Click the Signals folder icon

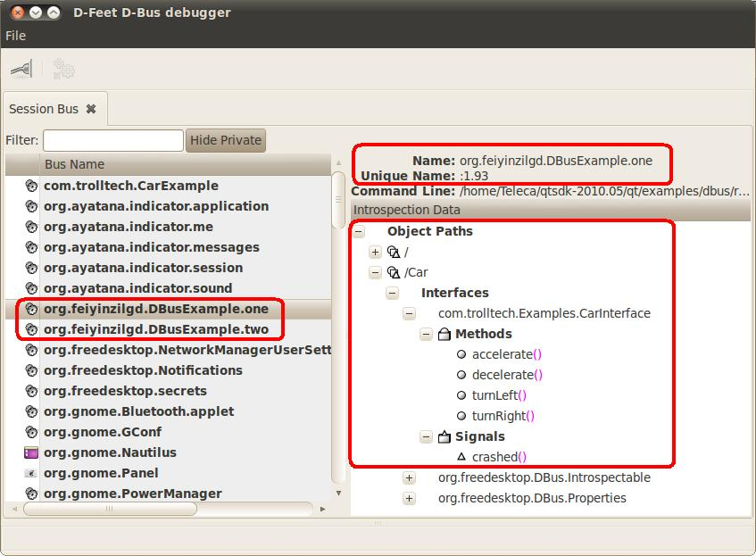point(445,436)
